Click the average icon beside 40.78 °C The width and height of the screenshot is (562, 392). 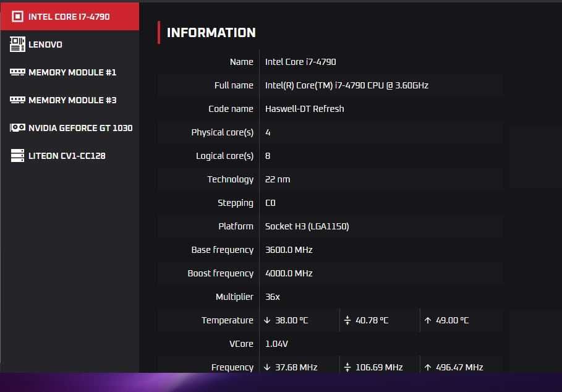(347, 320)
